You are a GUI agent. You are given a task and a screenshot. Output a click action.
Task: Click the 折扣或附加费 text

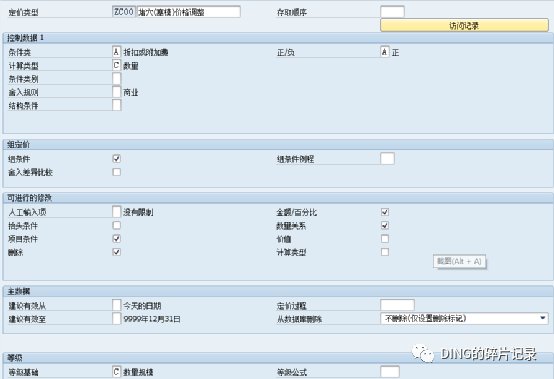pos(146,52)
